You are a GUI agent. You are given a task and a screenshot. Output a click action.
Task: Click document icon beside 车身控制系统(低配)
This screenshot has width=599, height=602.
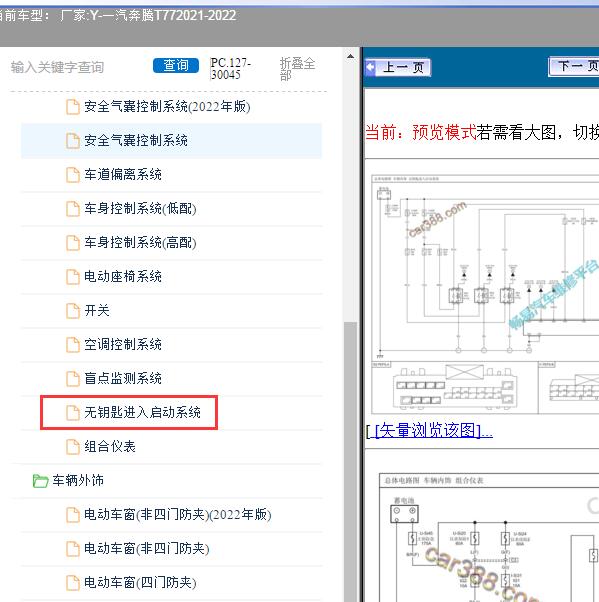coord(72,209)
